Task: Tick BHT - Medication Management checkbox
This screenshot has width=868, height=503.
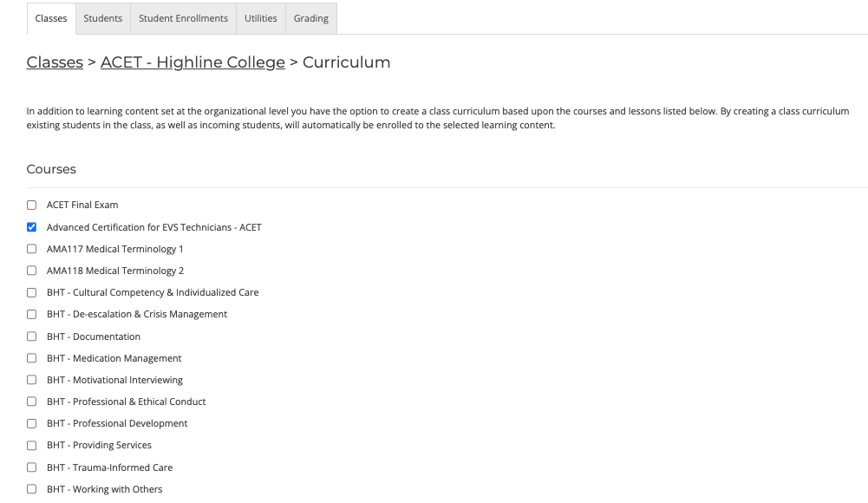Action: pyautogui.click(x=31, y=358)
